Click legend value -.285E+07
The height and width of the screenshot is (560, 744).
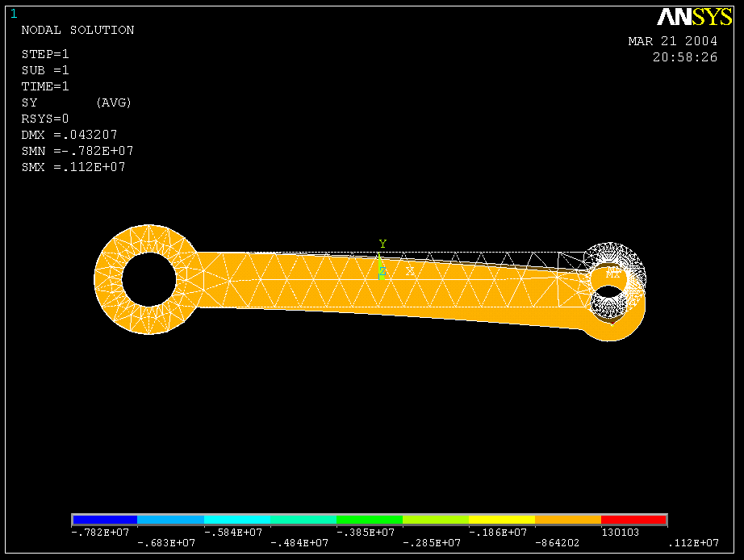click(432, 543)
